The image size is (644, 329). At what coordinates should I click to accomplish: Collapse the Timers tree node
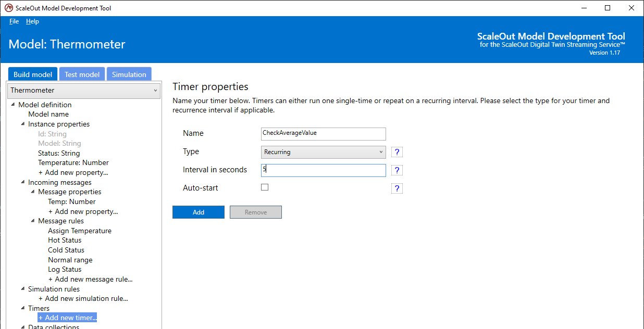[23, 308]
